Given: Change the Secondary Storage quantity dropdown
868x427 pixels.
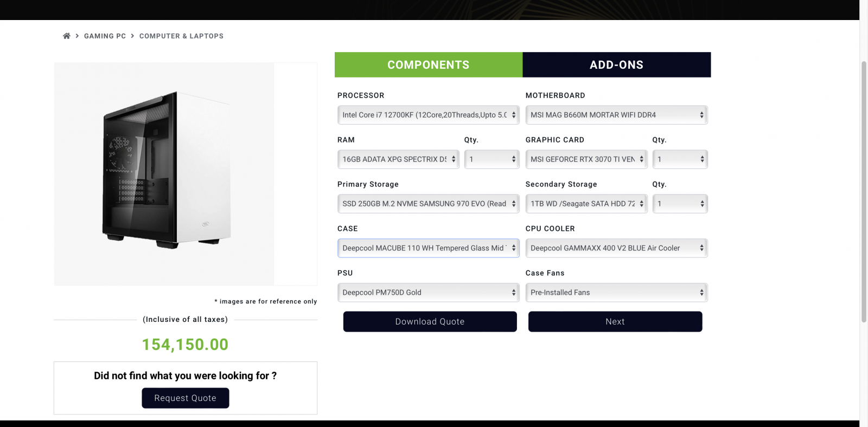Looking at the screenshot, I should (x=680, y=204).
